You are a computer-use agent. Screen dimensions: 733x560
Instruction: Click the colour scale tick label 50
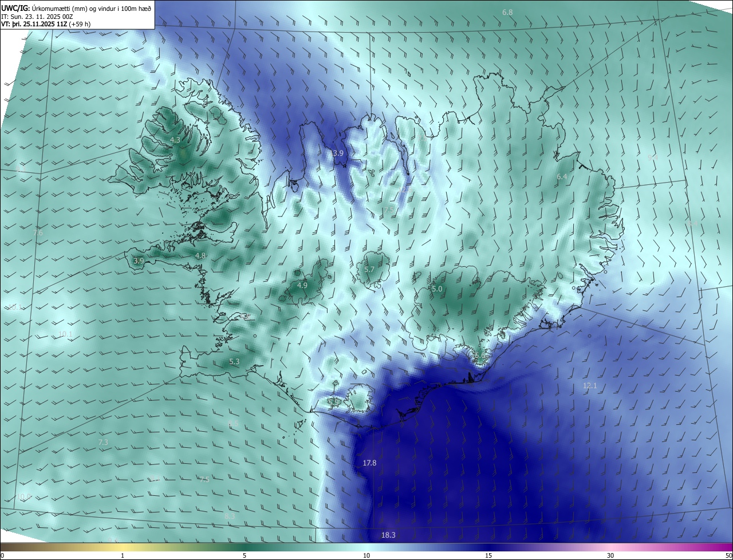point(728,555)
